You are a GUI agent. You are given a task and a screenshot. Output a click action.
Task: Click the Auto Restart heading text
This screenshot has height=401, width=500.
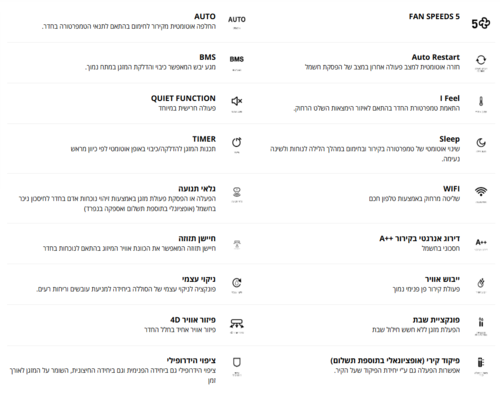436,57
